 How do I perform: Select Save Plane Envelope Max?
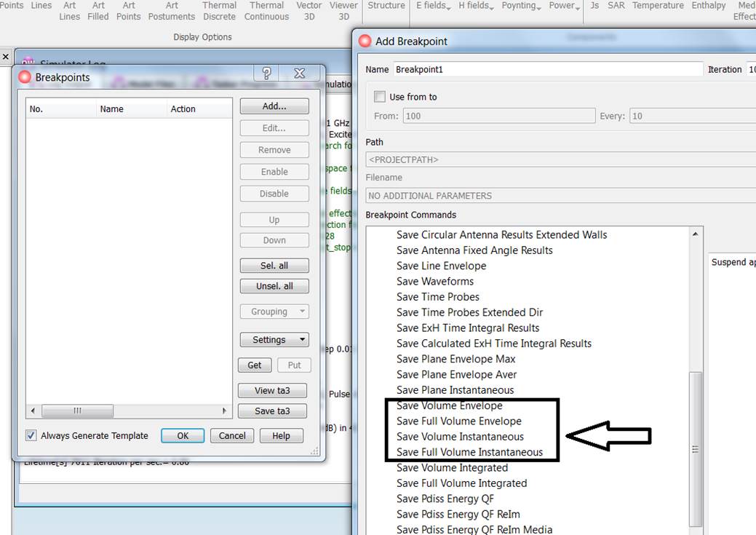455,359
